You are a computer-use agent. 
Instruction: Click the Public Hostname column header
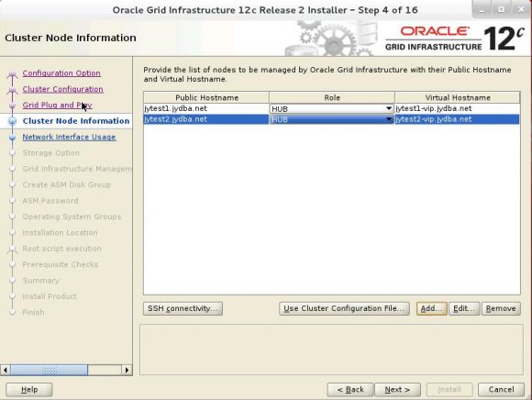point(206,98)
